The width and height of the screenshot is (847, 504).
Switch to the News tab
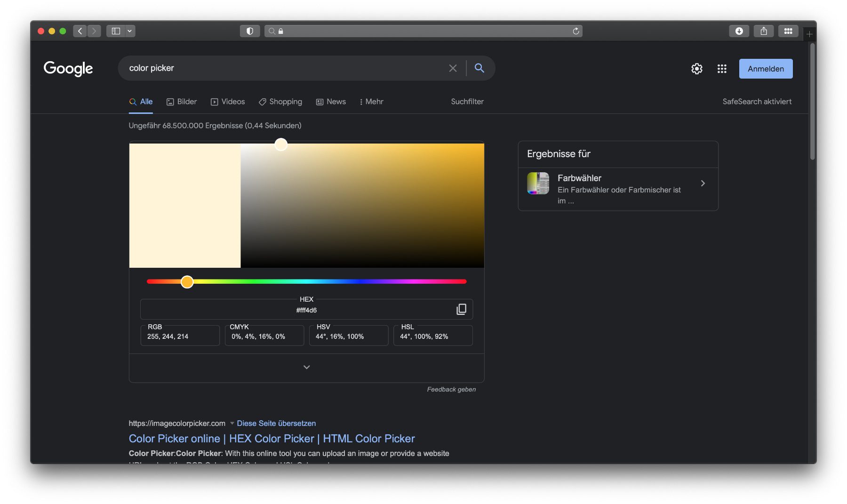(331, 102)
